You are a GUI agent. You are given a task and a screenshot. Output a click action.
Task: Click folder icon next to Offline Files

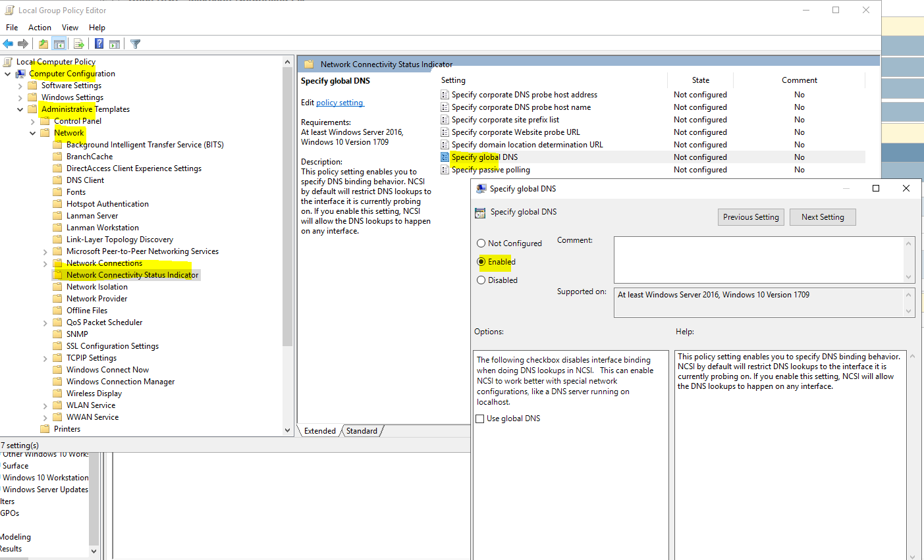point(57,311)
